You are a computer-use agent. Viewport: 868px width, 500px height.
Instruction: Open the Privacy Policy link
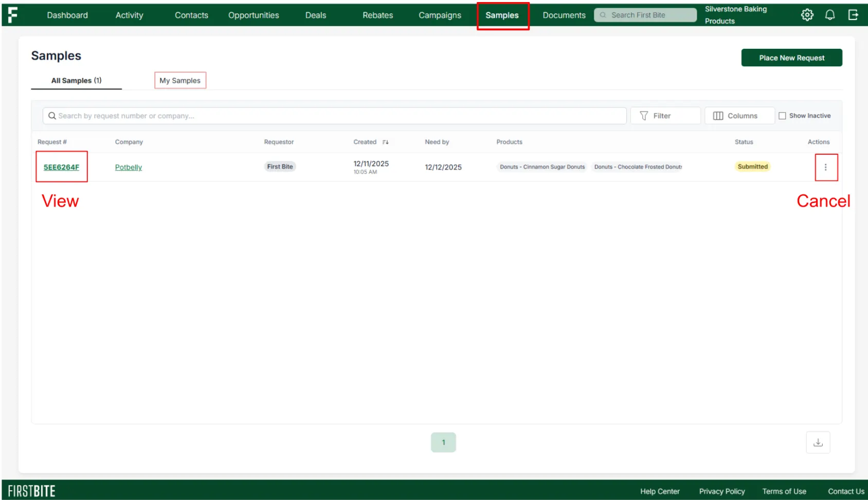pos(722,491)
